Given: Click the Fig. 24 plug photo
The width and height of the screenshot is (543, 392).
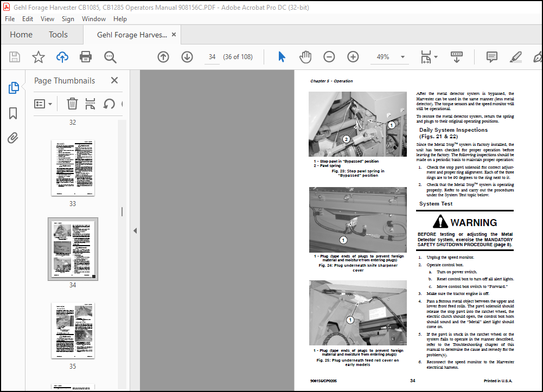Looking at the screenshot, I should [357, 220].
